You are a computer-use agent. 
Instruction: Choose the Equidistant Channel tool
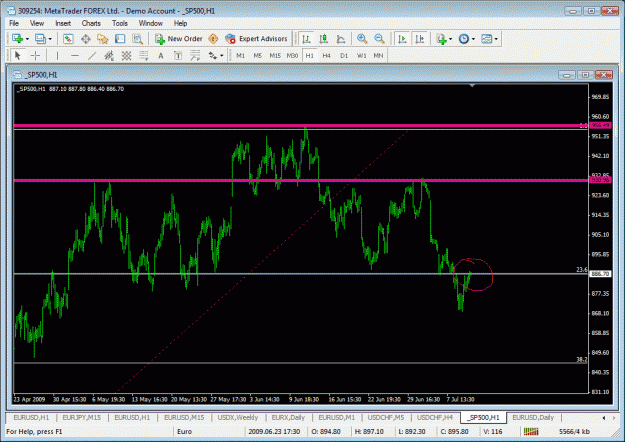[x=109, y=55]
